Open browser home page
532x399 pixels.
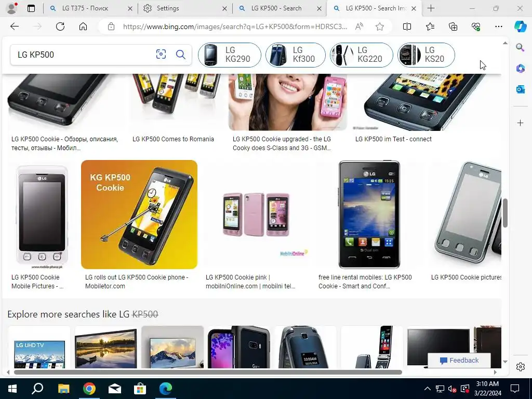[83, 26]
